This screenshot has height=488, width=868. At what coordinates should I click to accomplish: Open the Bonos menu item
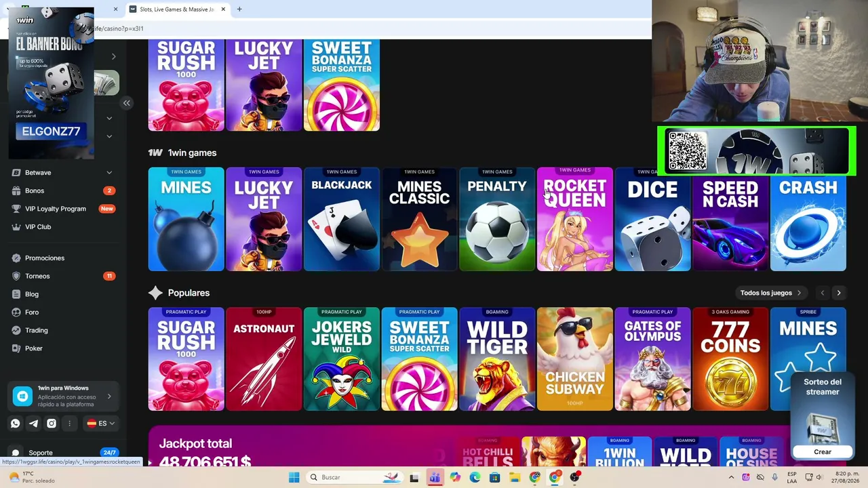[63, 191]
